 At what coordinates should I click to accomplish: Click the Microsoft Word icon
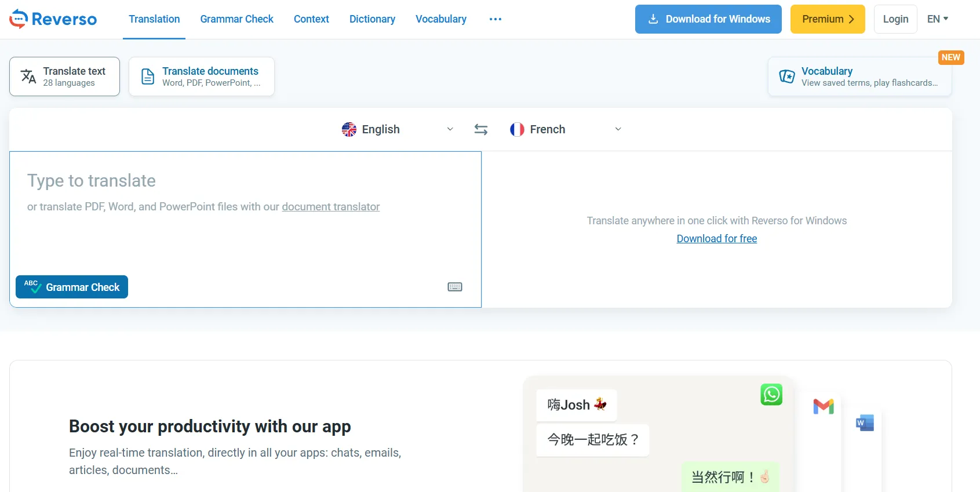[x=865, y=422]
